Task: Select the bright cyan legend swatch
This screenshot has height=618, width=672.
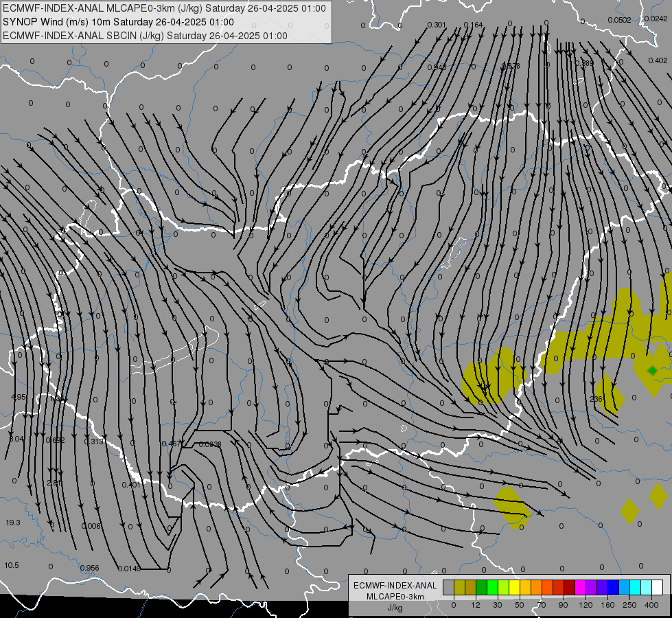Action: coord(635,587)
